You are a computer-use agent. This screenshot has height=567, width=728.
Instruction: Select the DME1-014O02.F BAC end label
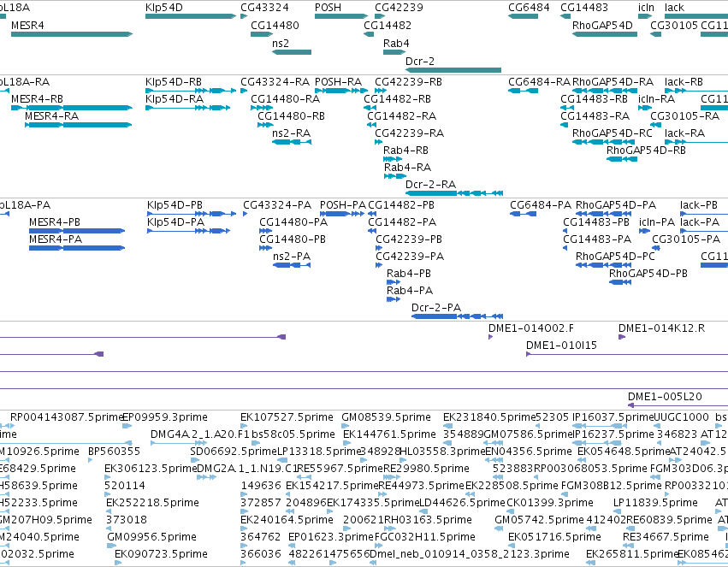(x=530, y=328)
